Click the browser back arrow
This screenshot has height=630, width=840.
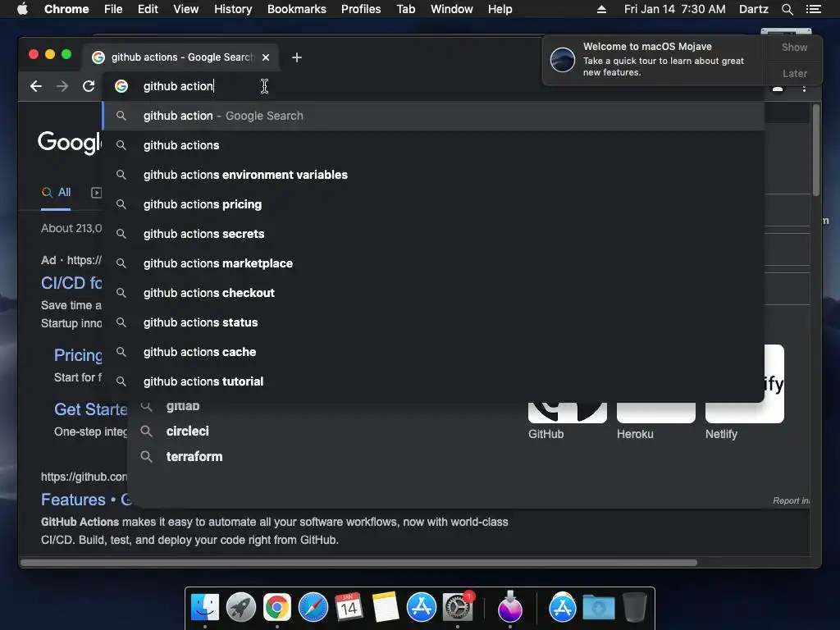click(x=36, y=86)
